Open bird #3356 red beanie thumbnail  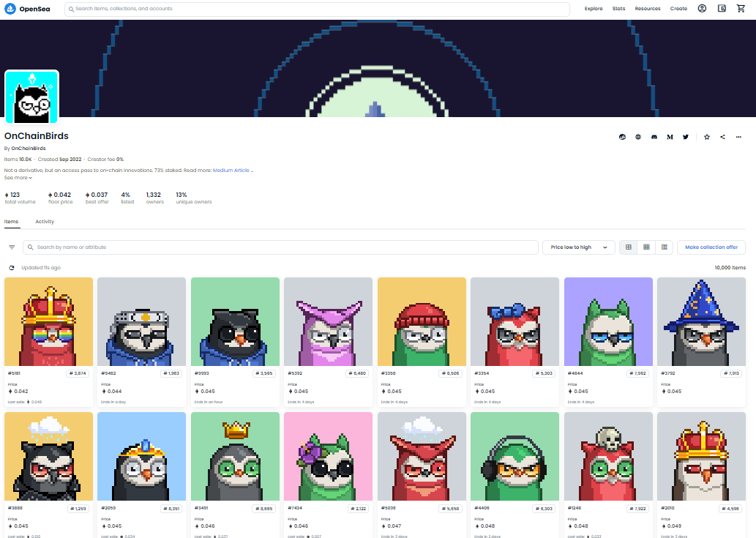coord(422,321)
